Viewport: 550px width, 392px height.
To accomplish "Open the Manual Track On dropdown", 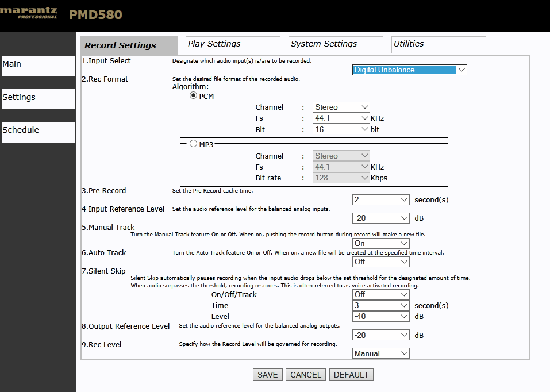I will 380,243.
